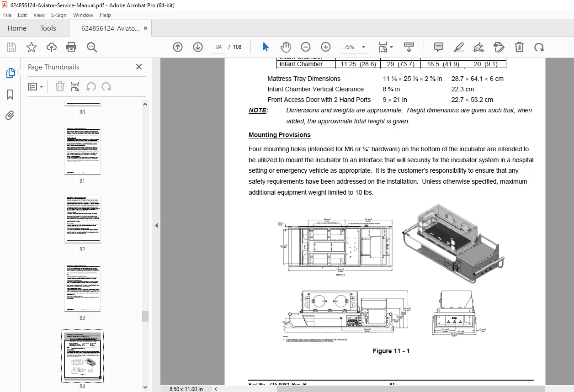Select page 84 thumbnail
The width and height of the screenshot is (574, 392).
point(82,356)
